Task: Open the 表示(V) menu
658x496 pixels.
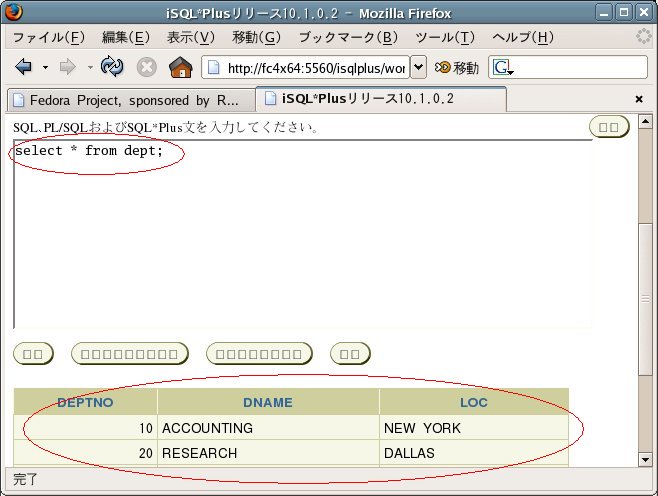Action: [x=191, y=37]
